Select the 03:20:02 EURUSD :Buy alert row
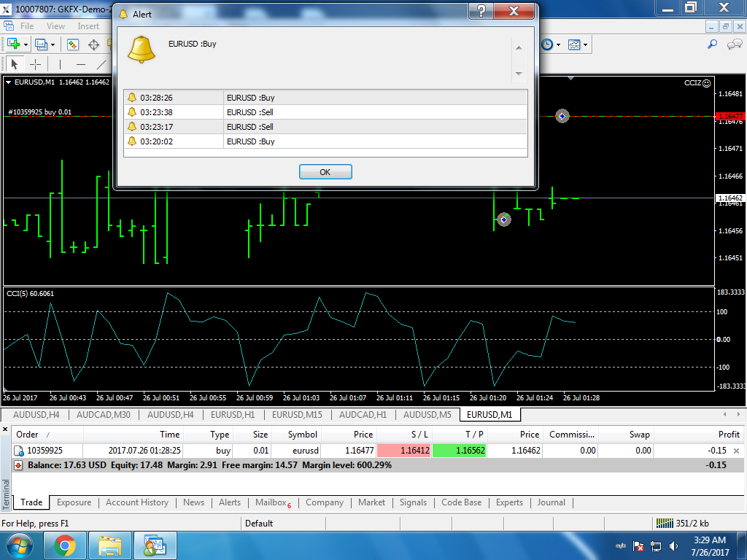The width and height of the screenshot is (747, 560). 325,141
